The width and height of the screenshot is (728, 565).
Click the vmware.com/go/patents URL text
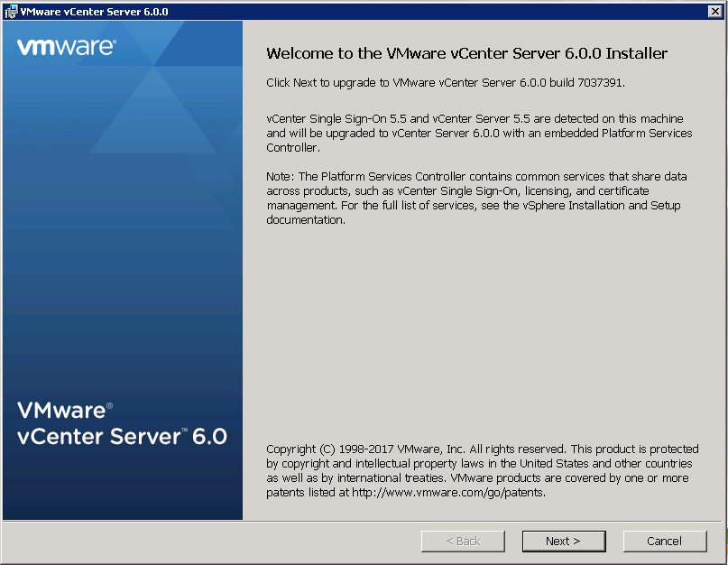(x=448, y=493)
